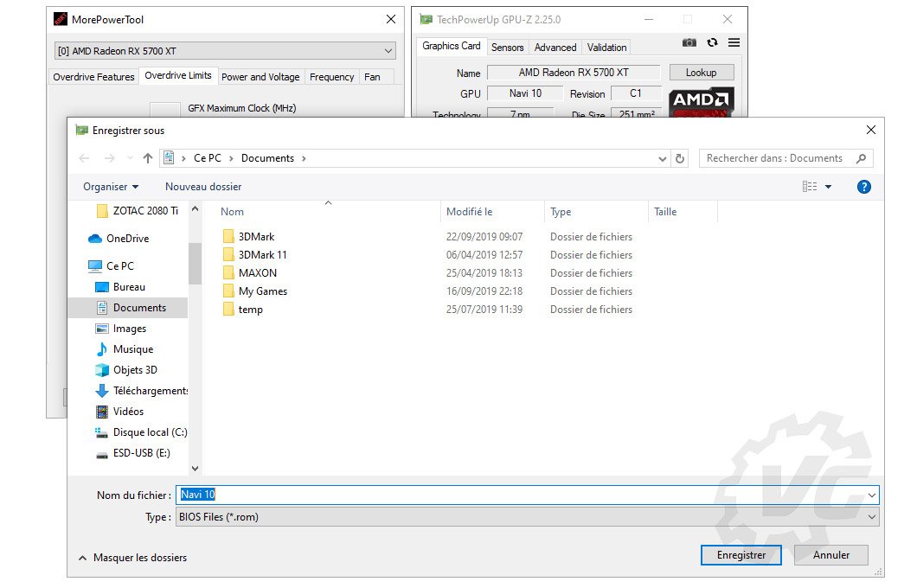Go up one folder level arrow
904x588 pixels.
click(x=148, y=158)
